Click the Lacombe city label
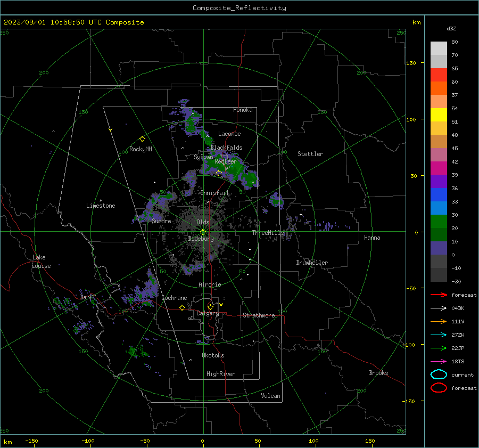 (229, 134)
